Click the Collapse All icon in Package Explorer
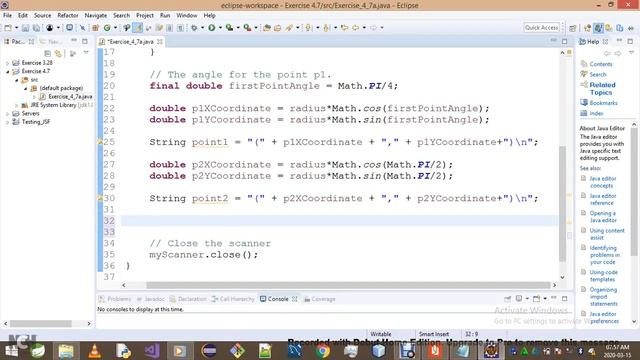Viewport: 640px width, 360px height. tap(48, 53)
